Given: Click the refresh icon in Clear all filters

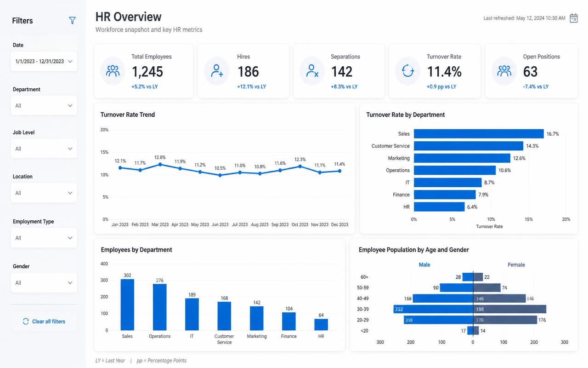Looking at the screenshot, I should coord(26,321).
